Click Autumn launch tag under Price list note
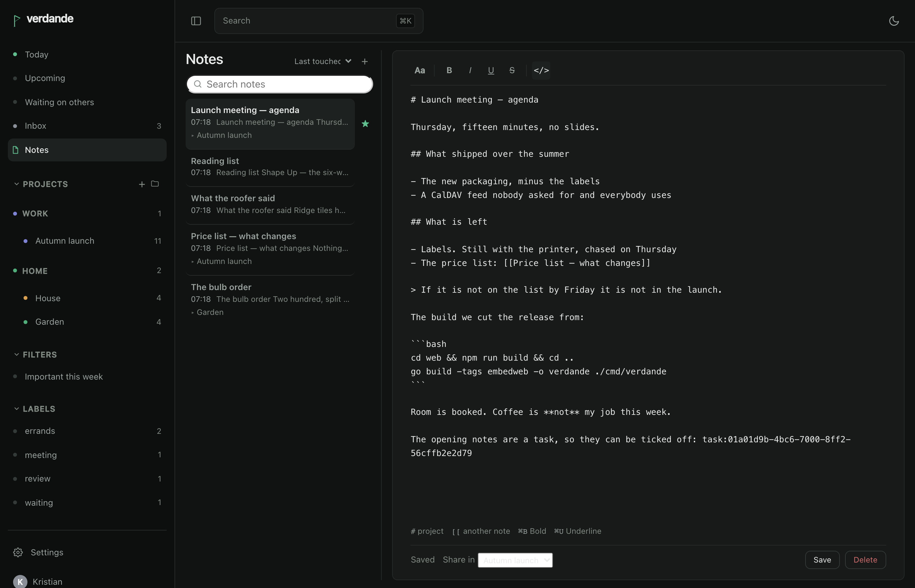915x588 pixels. 221,262
